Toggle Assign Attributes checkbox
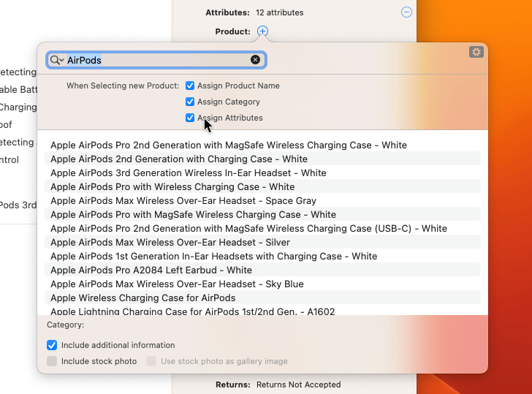 click(190, 118)
